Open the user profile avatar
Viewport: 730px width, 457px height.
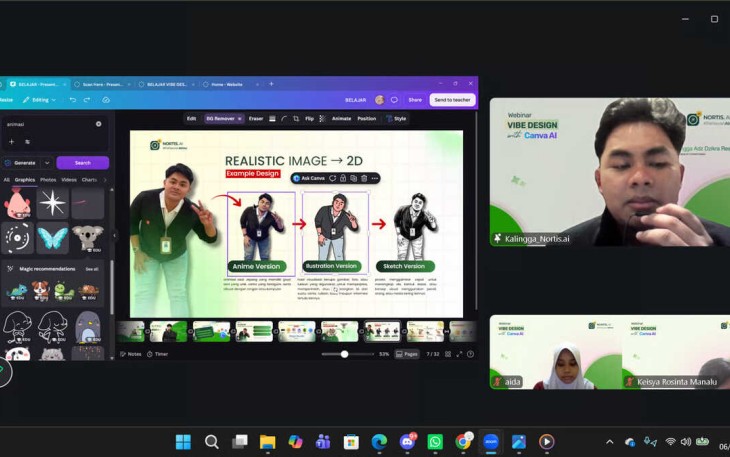(379, 100)
